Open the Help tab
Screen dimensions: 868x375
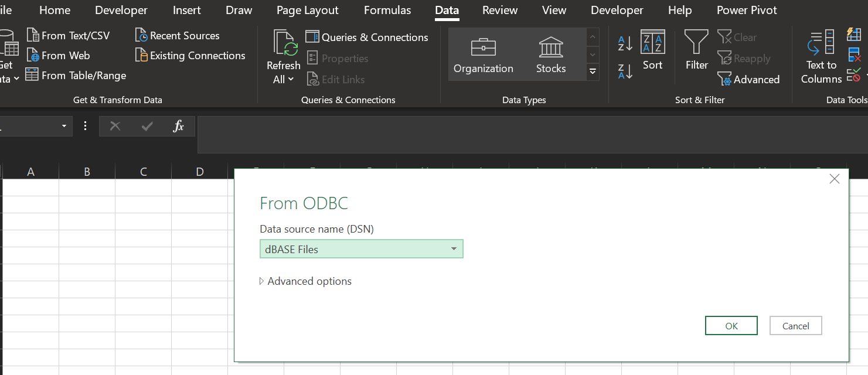pyautogui.click(x=680, y=11)
